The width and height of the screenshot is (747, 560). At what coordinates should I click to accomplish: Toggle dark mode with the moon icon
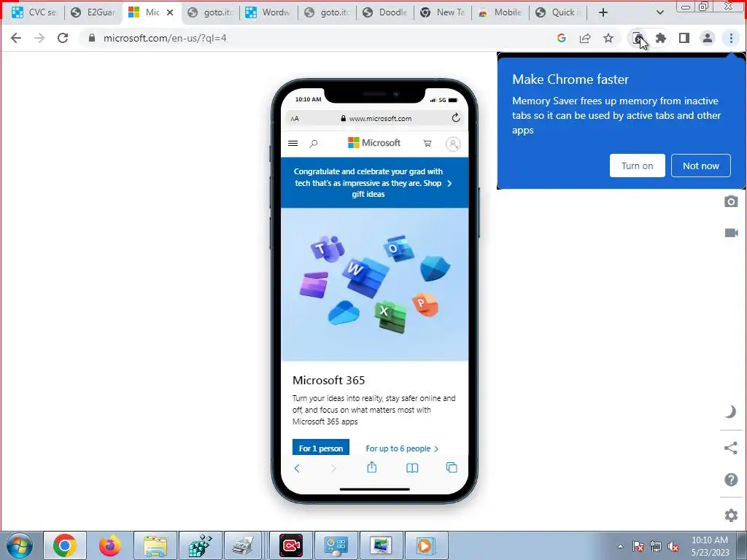click(731, 412)
